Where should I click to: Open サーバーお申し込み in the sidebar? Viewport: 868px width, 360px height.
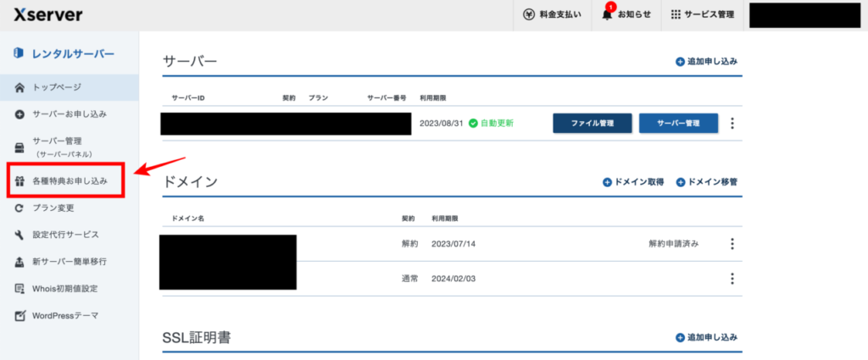point(70,114)
